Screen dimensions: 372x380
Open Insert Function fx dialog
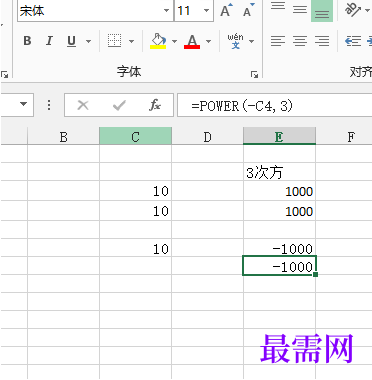coord(155,105)
